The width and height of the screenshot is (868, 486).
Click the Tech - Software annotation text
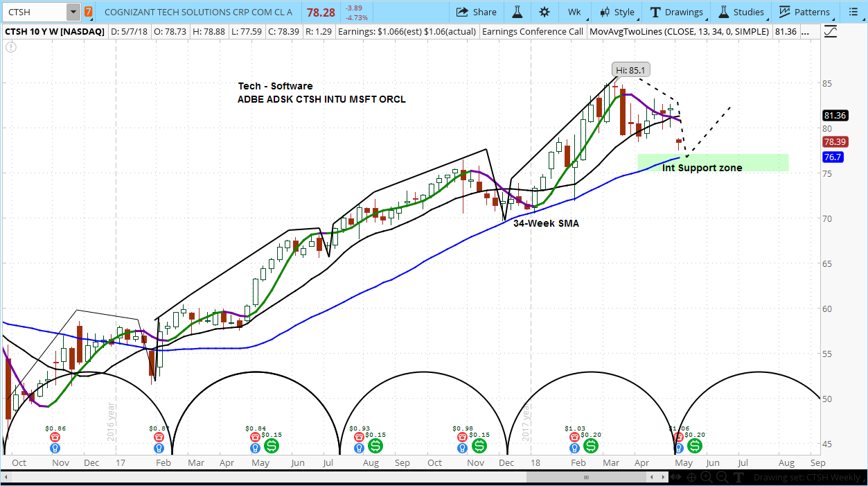[x=275, y=87]
